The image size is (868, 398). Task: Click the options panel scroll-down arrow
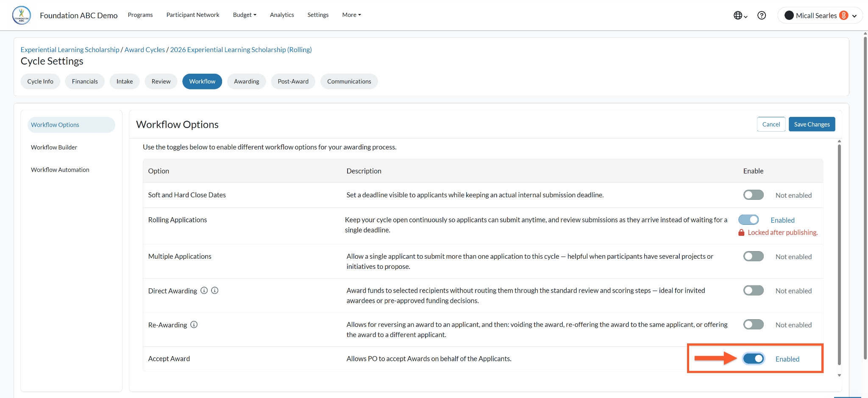(839, 375)
